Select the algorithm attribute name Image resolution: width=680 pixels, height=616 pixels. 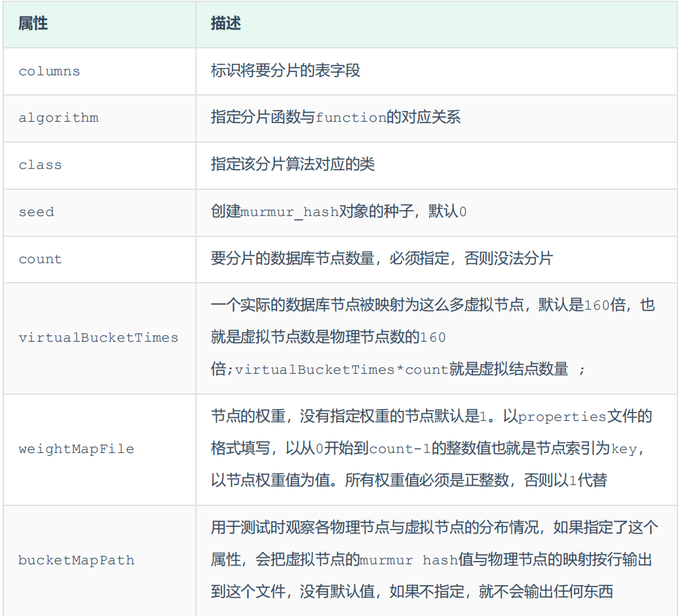click(58, 118)
